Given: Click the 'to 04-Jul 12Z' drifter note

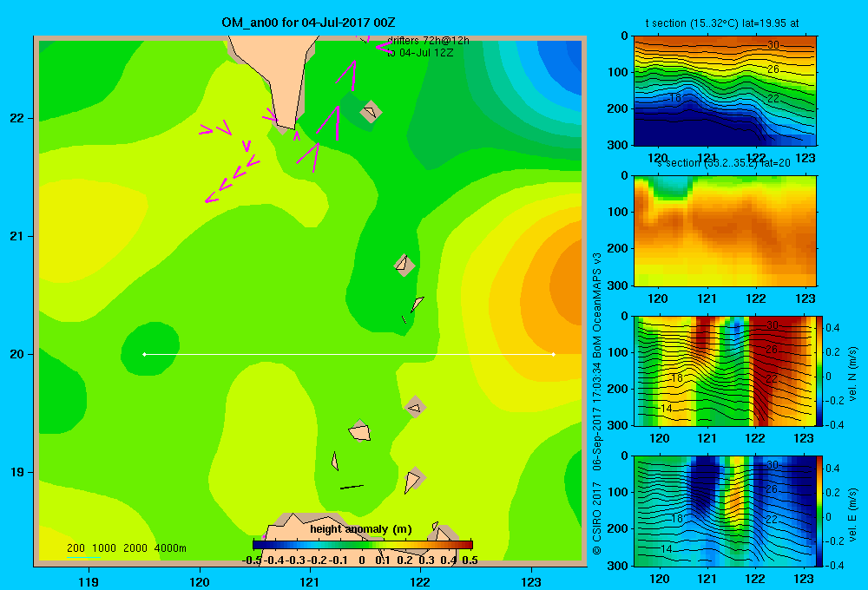Looking at the screenshot, I should [x=420, y=53].
